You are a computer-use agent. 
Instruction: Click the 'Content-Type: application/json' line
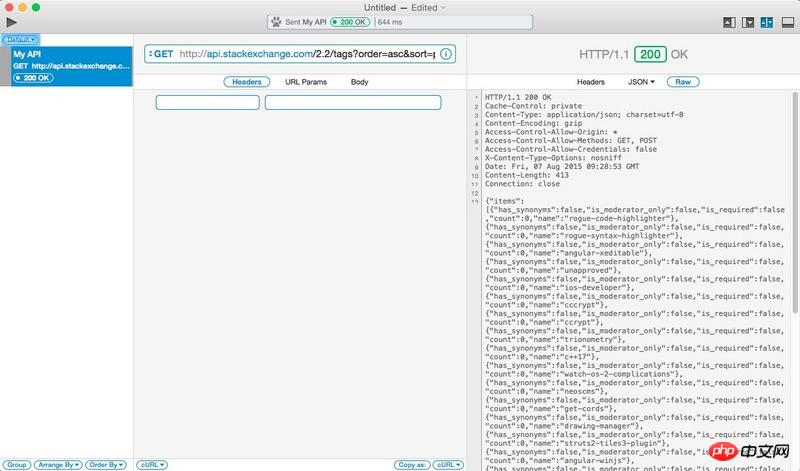[x=584, y=114]
